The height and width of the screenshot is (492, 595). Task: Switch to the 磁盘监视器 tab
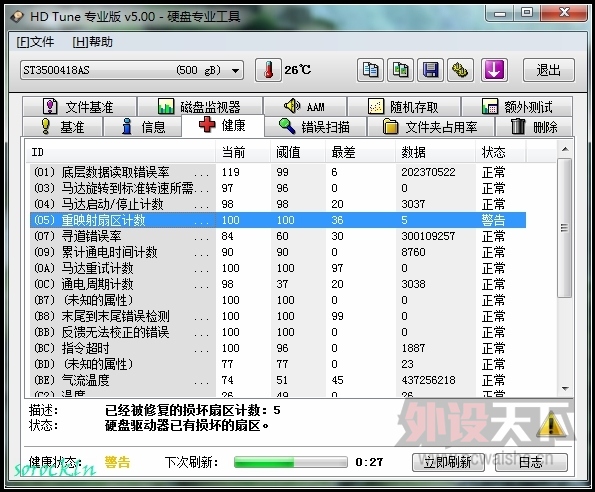pos(200,107)
